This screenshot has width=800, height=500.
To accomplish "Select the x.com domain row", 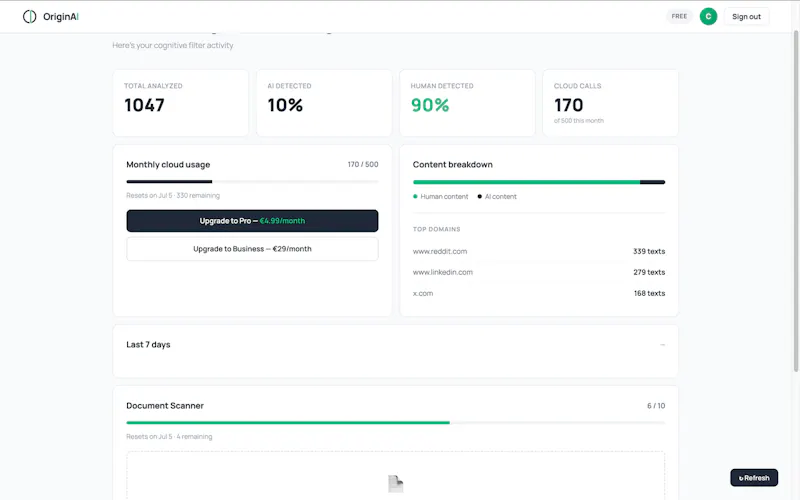I will coord(539,293).
